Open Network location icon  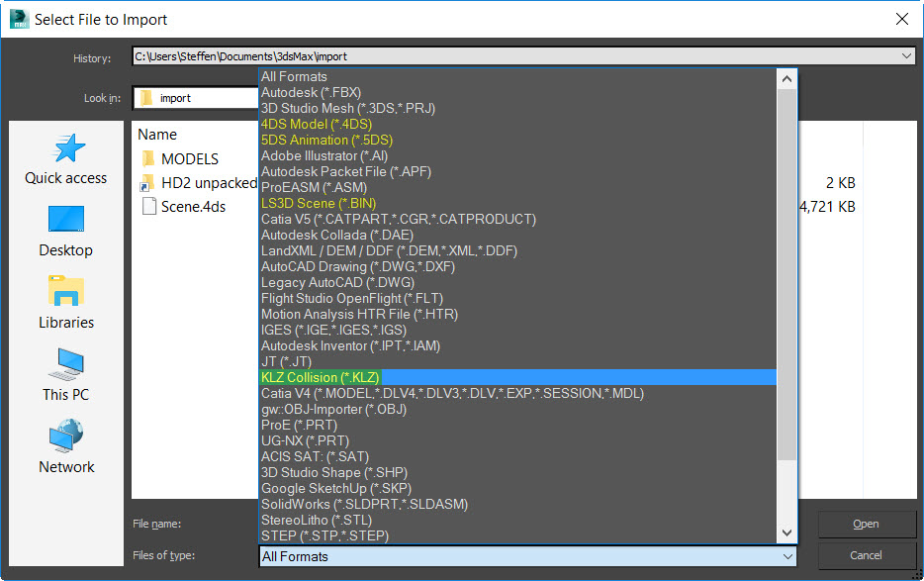[65, 447]
